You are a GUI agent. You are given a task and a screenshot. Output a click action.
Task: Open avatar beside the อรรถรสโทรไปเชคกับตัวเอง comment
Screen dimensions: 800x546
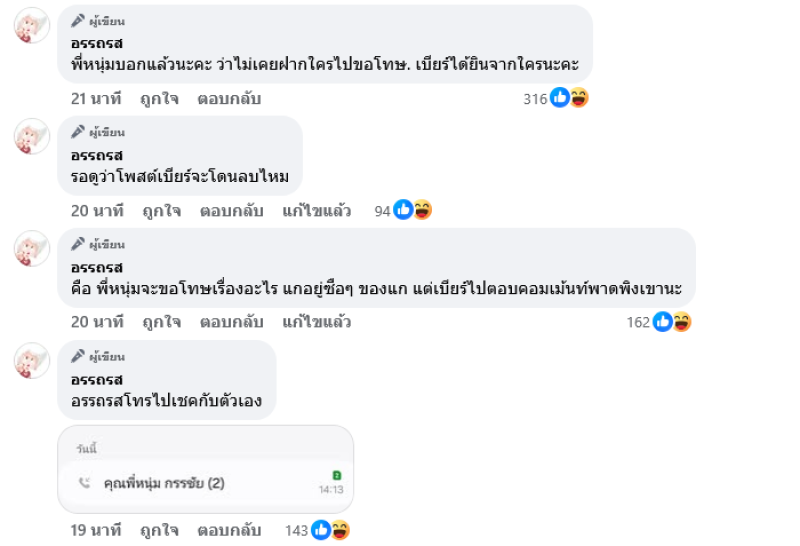pos(32,361)
